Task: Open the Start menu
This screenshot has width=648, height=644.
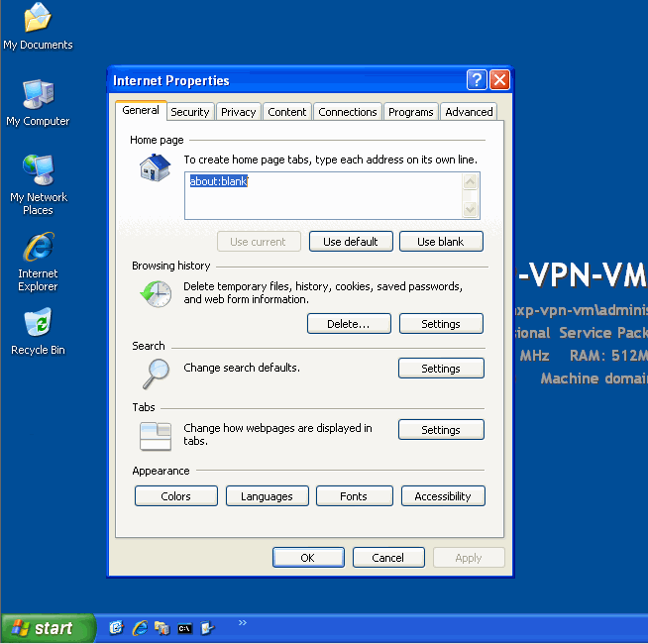Action: pyautogui.click(x=49, y=628)
